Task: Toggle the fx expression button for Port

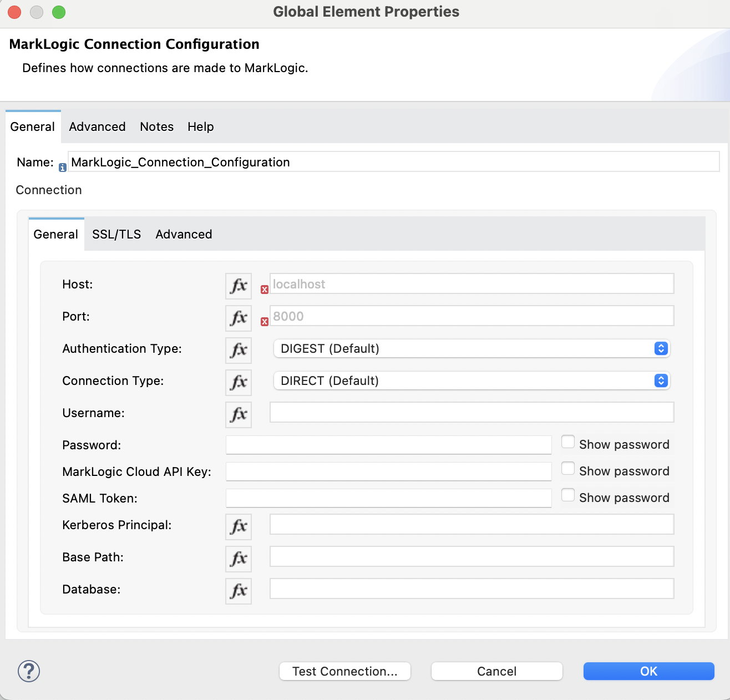Action: click(239, 318)
